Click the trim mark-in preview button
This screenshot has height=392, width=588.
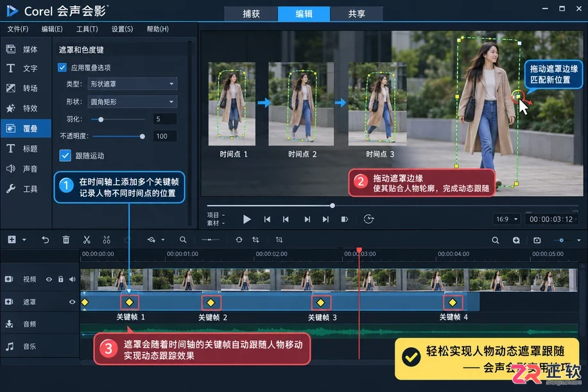345,219
